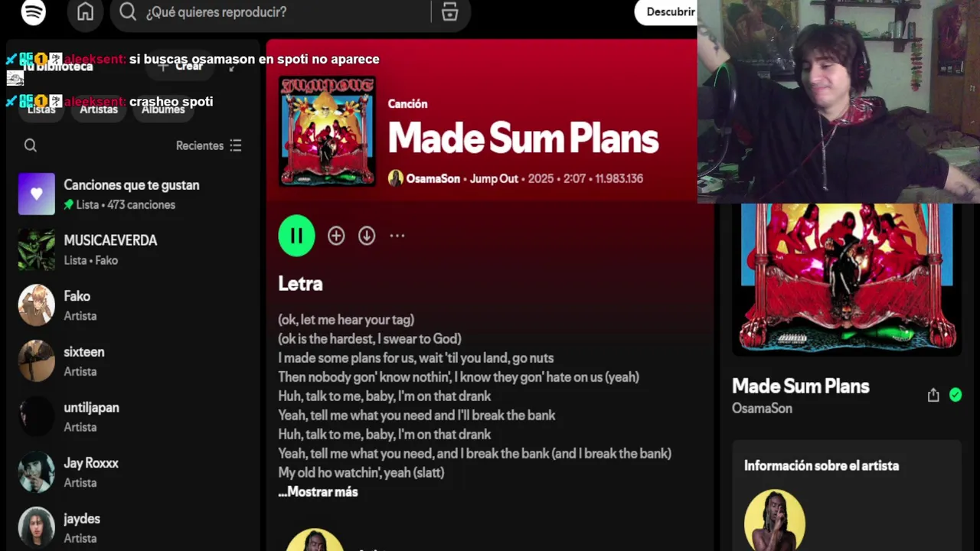
Task: Open the Browse icon in search bar
Action: click(x=449, y=12)
